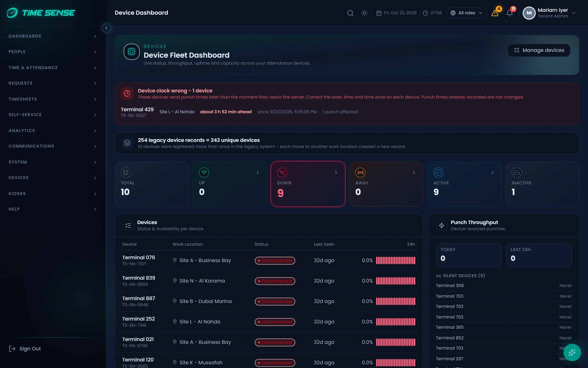The width and height of the screenshot is (588, 368).
Task: Select the Terminal 252 device row
Action: coord(268,322)
